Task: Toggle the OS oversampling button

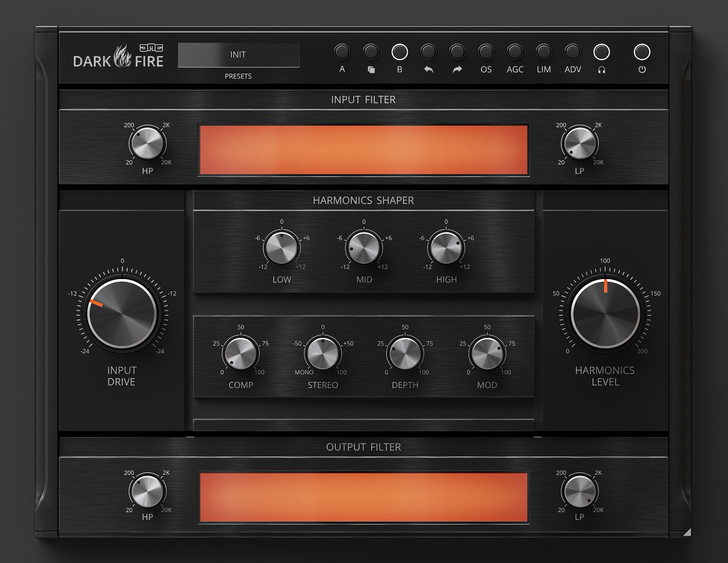Action: 486,51
